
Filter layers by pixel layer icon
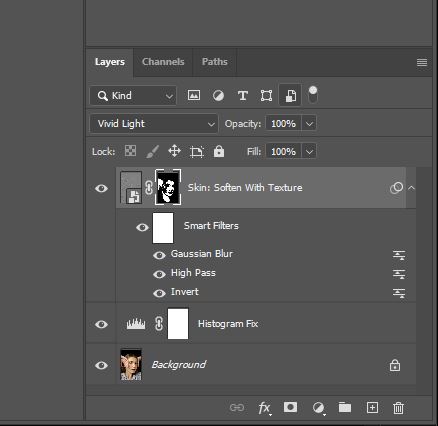point(194,96)
